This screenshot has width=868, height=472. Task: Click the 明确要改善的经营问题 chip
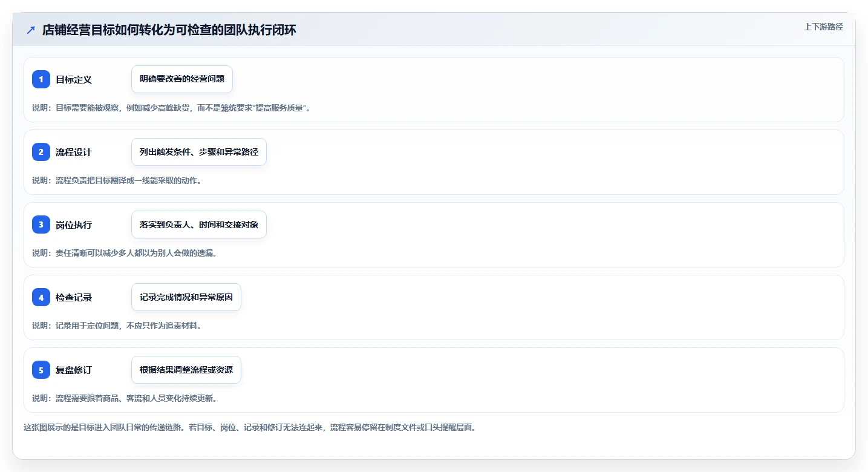[x=182, y=79]
